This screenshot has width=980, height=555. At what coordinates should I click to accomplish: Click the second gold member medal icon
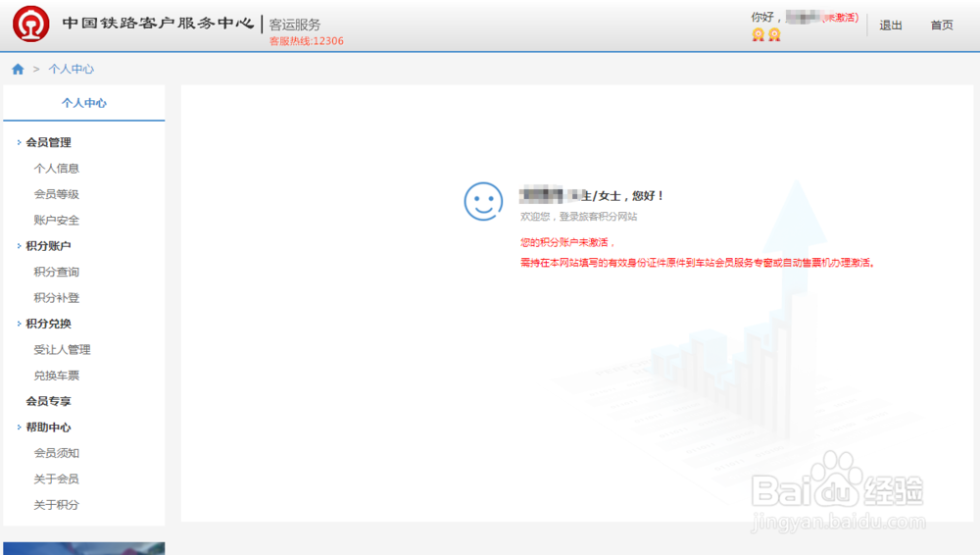point(774,34)
